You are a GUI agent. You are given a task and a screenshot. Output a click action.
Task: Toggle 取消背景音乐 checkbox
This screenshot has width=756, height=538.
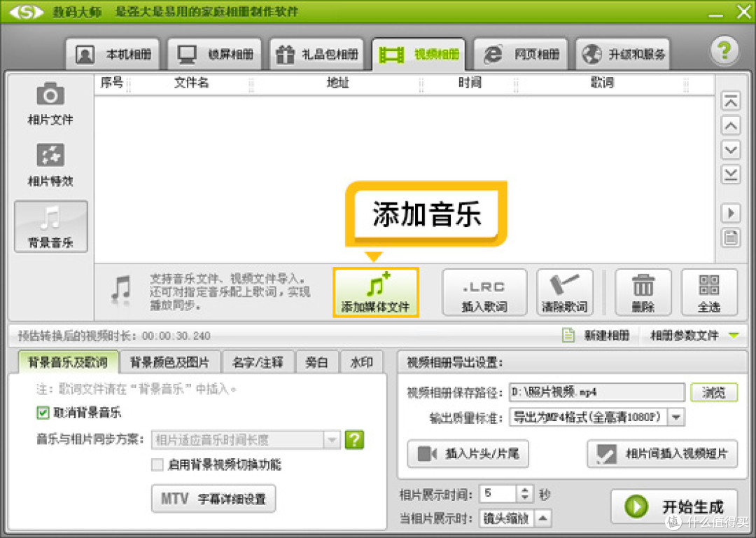[x=43, y=413]
